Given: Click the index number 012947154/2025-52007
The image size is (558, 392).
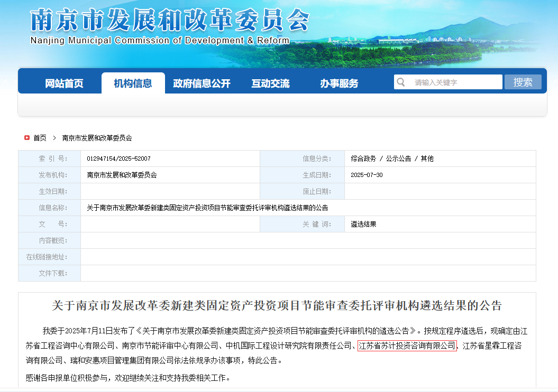Looking at the screenshot, I should click(x=118, y=158).
